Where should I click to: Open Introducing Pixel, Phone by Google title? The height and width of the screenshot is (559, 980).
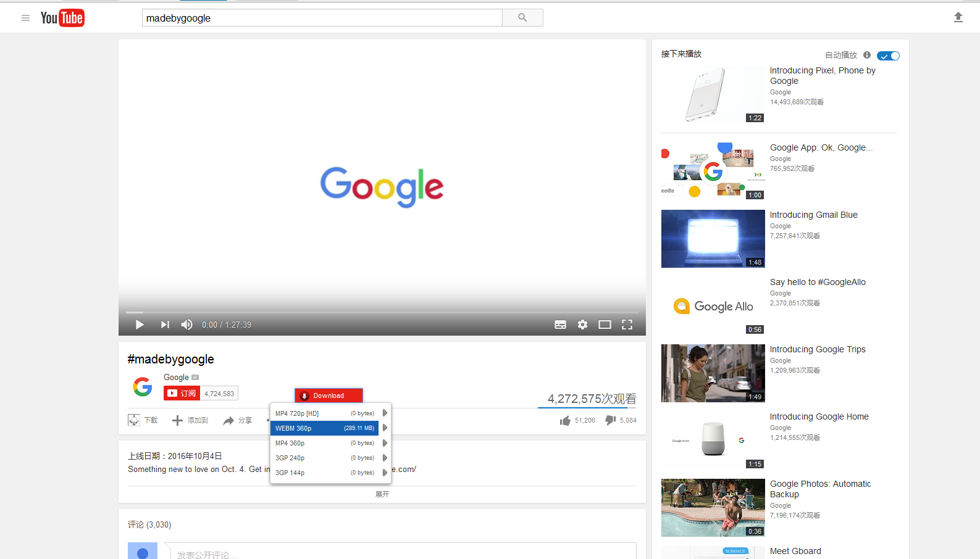point(823,76)
